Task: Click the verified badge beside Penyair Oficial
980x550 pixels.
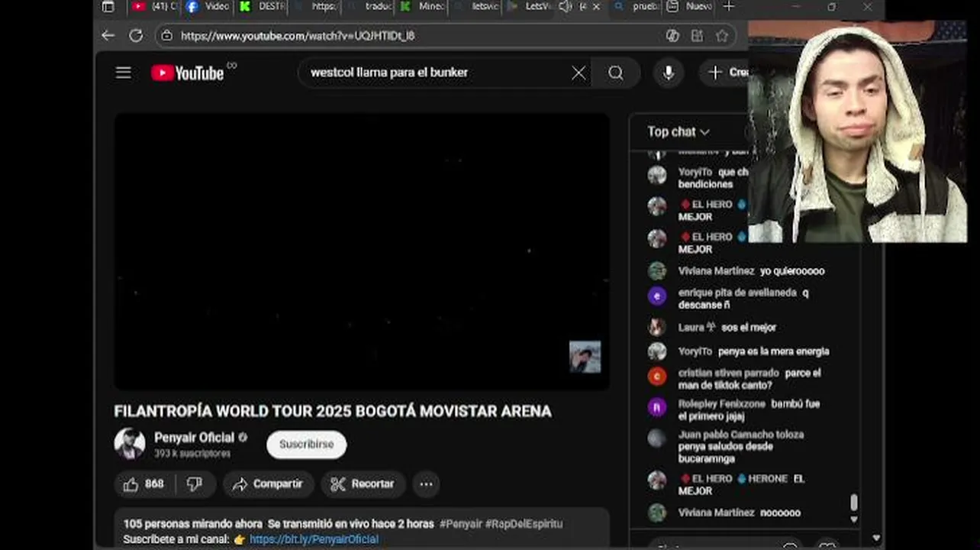Action: [x=243, y=438]
